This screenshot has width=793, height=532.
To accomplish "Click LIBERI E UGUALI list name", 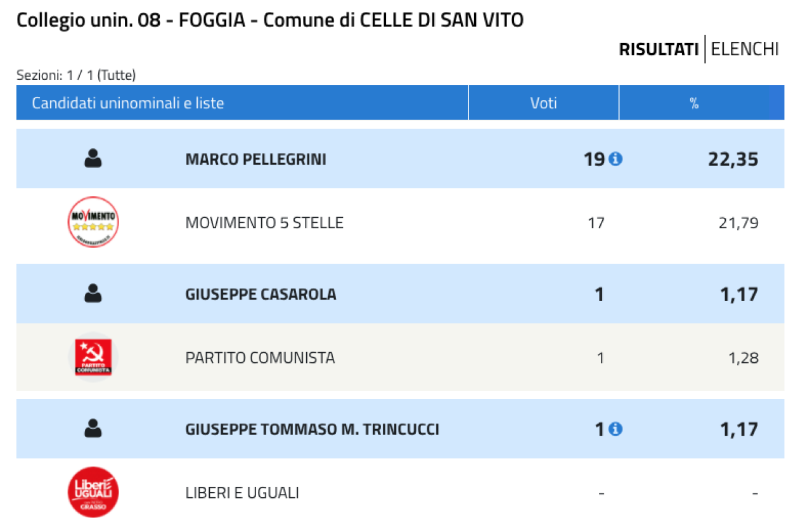I will [x=242, y=493].
